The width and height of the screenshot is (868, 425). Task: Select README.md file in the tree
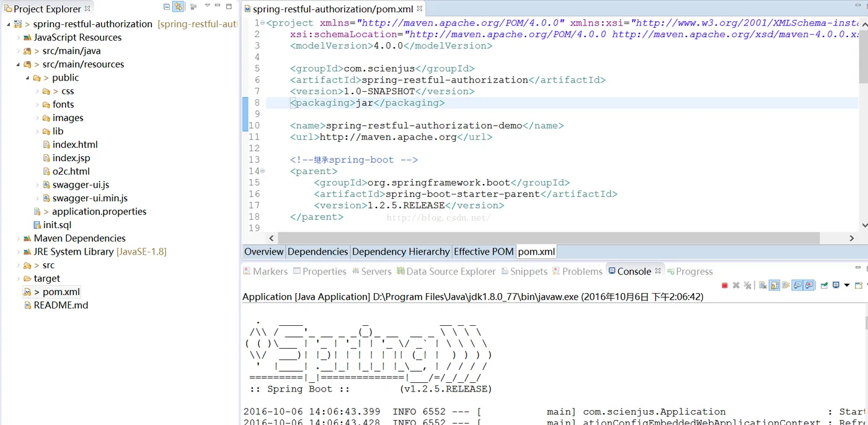tap(61, 305)
